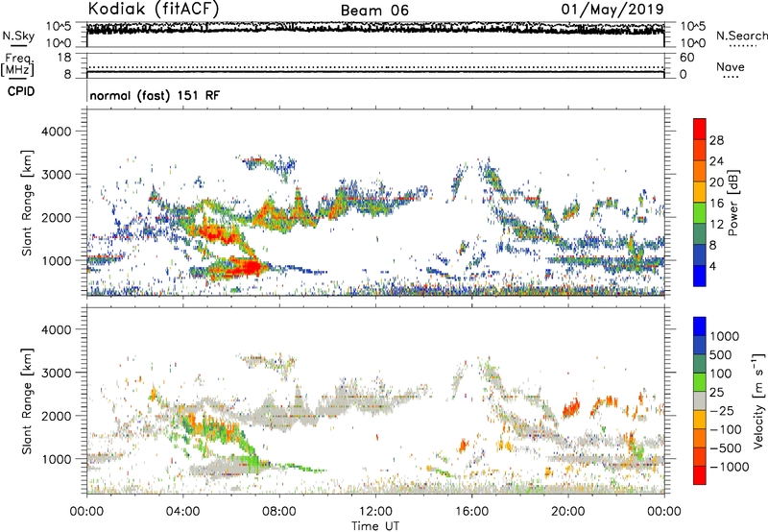Viewport: 768px width, 532px height.
Task: Click the power colorbar value '28'
Action: click(x=716, y=140)
